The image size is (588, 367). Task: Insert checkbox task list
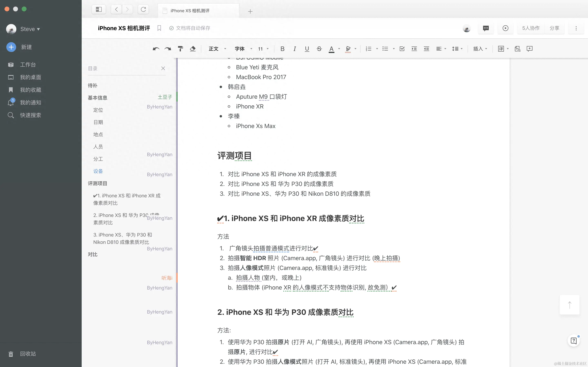pyautogui.click(x=402, y=49)
